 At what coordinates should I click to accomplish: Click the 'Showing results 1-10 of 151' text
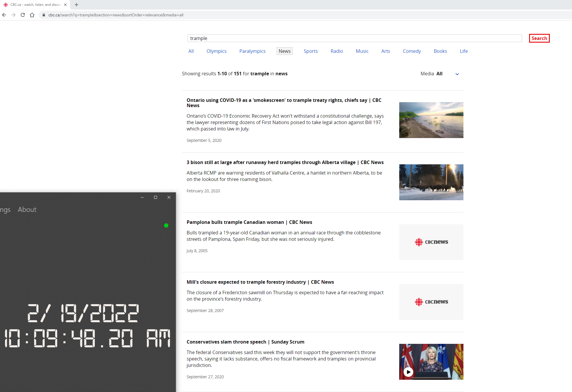click(235, 74)
